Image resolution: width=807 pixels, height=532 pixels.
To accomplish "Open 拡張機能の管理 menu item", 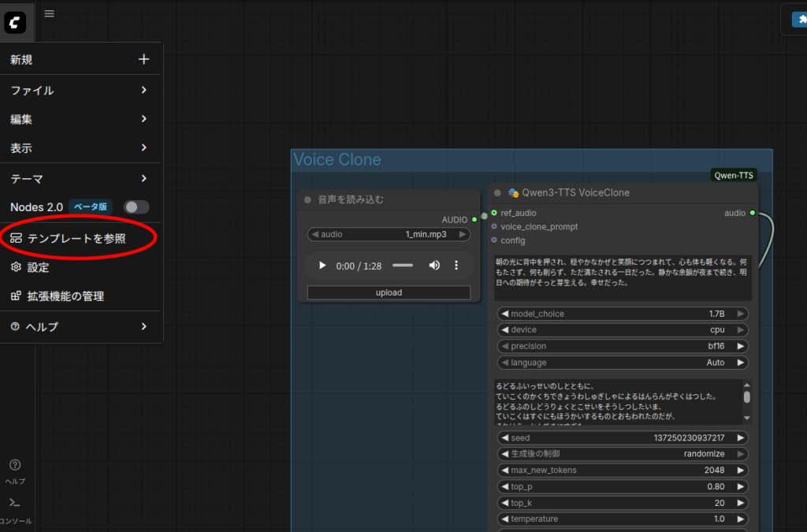I will 65,296.
